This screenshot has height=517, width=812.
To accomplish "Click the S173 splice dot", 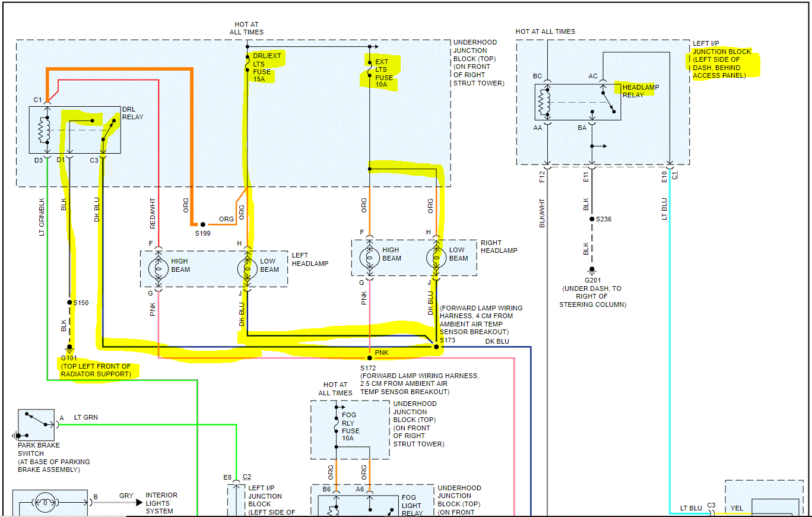I will [x=436, y=347].
